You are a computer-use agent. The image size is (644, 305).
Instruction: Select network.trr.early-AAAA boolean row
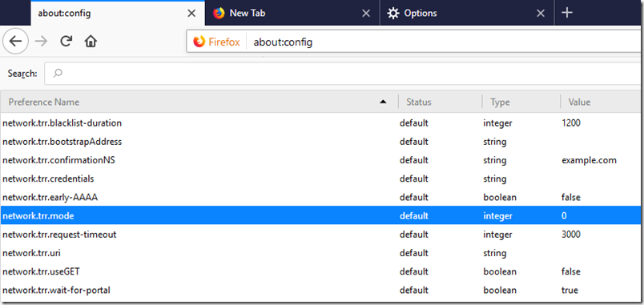tap(320, 197)
